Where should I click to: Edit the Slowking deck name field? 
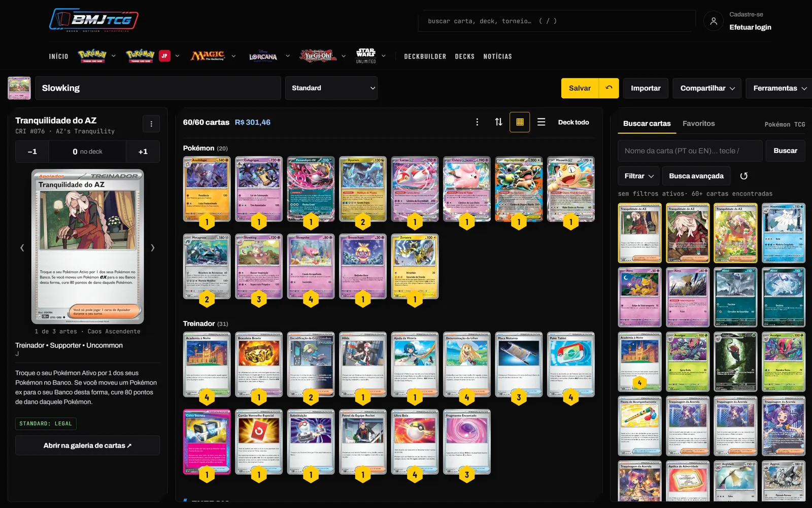pos(158,88)
